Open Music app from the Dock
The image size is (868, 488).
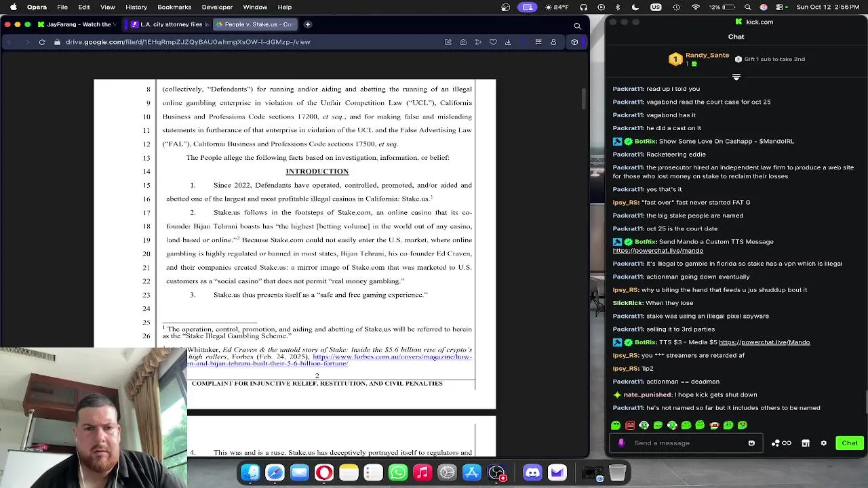[422, 472]
